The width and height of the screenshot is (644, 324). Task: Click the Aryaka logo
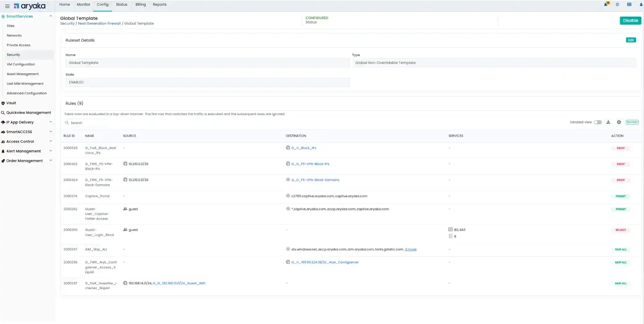coord(30,6)
